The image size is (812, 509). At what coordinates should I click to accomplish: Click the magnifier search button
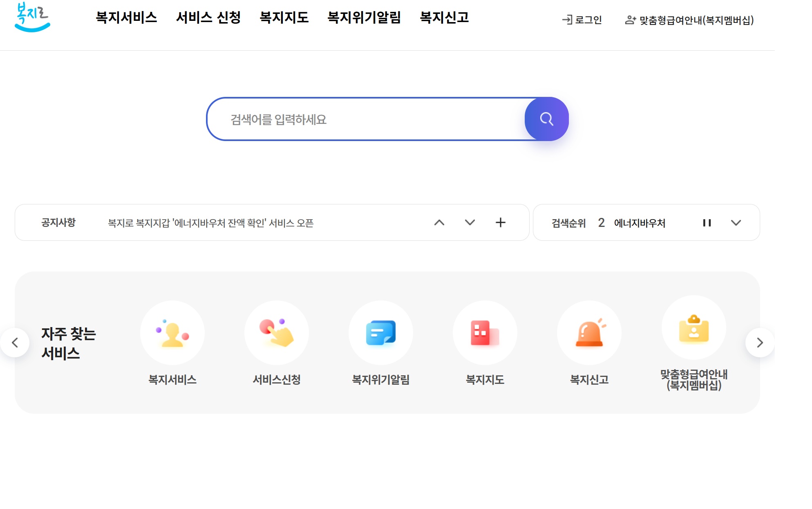coord(546,119)
